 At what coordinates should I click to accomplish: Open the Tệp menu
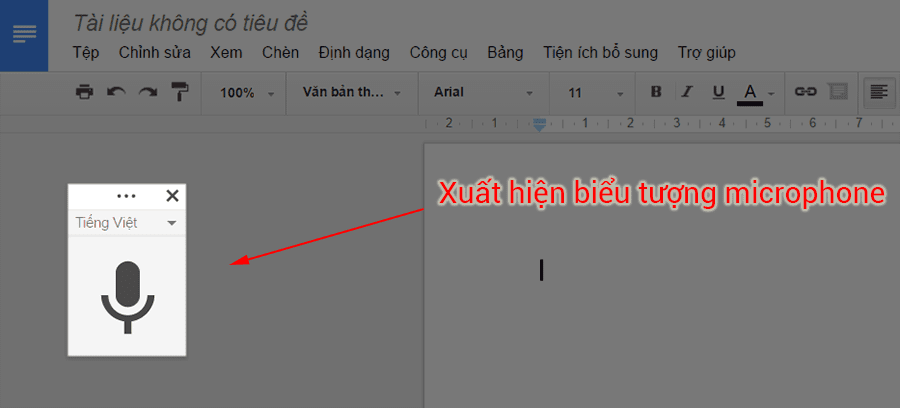click(86, 53)
